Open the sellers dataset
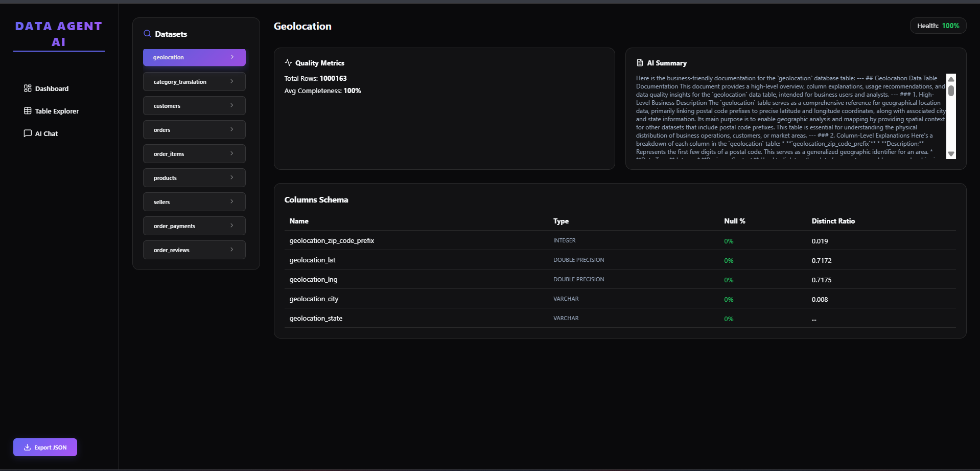Viewport: 980px width, 471px height. coord(194,202)
